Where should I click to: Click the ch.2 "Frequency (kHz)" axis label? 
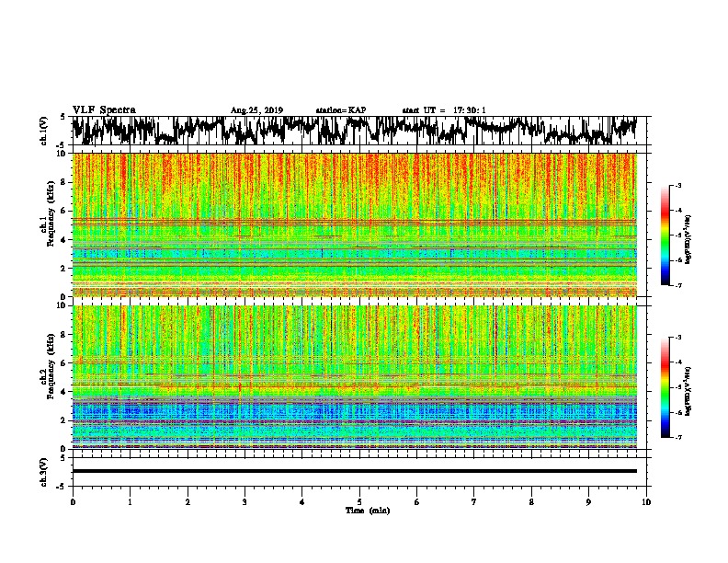(x=51, y=365)
